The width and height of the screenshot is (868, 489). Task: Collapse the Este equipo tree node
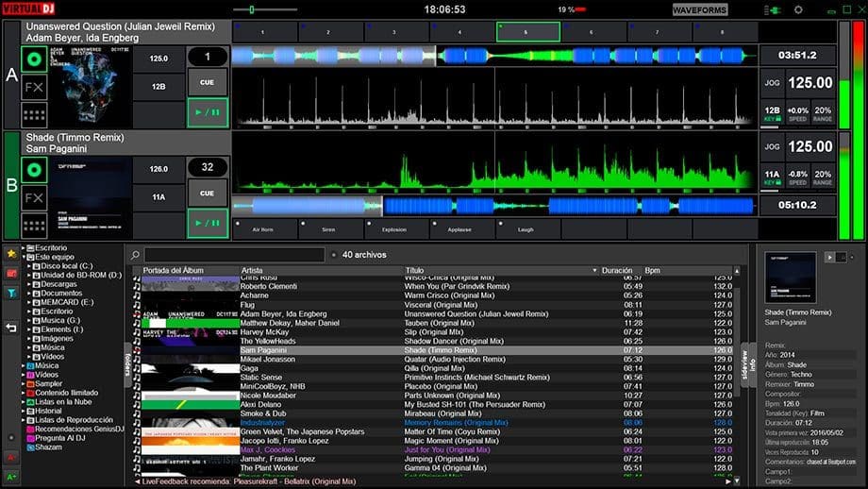[x=24, y=257]
